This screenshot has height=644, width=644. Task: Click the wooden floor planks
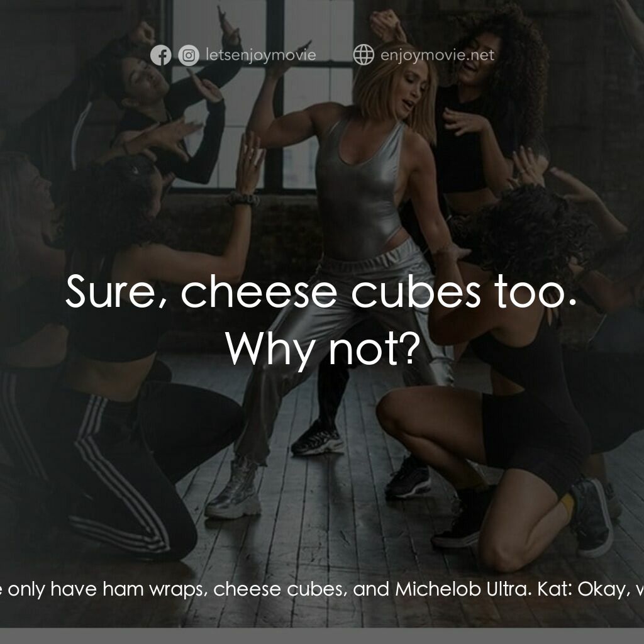tap(328, 542)
